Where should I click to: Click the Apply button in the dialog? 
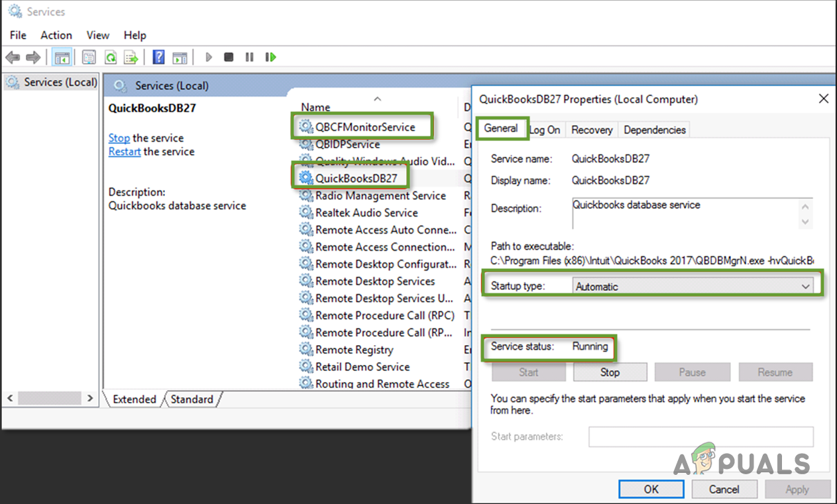pyautogui.click(x=797, y=489)
